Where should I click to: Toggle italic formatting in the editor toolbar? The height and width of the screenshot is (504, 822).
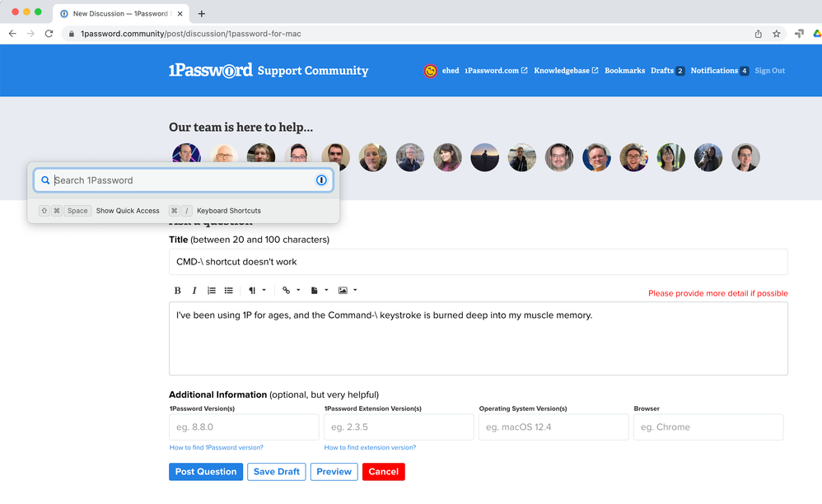pos(194,290)
